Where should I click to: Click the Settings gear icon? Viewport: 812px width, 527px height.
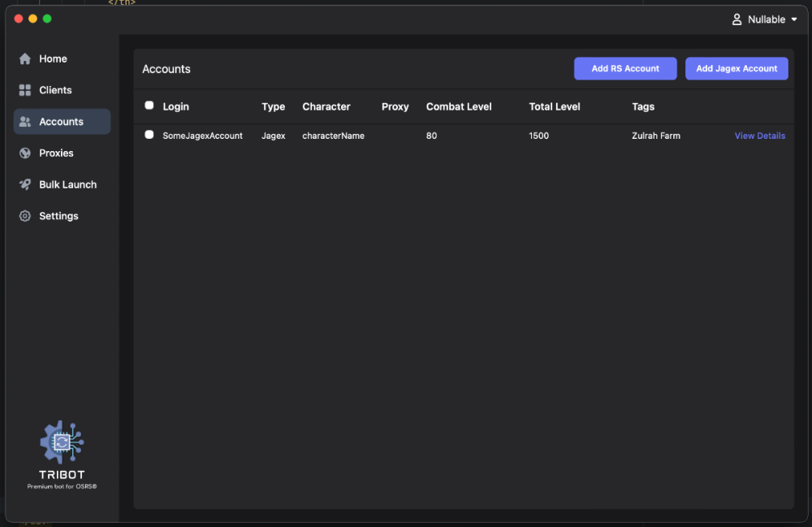pyautogui.click(x=25, y=216)
